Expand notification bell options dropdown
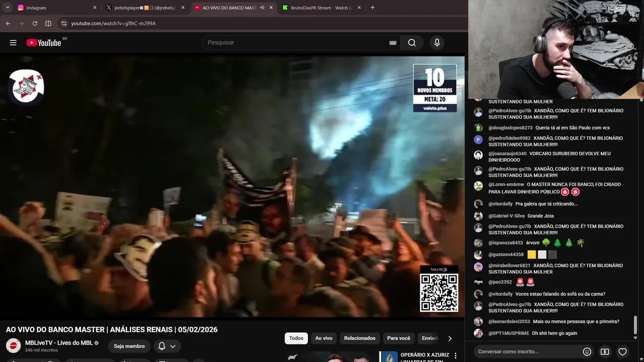644x362 pixels. coord(173,346)
